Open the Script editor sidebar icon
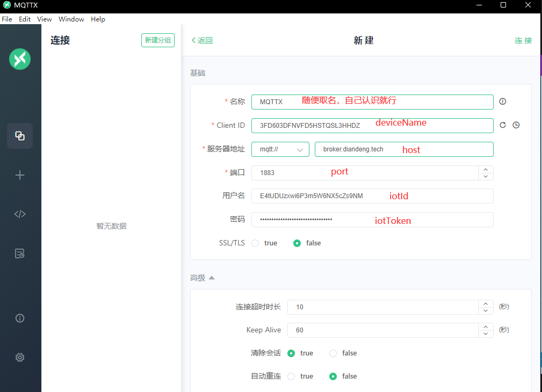 click(20, 214)
